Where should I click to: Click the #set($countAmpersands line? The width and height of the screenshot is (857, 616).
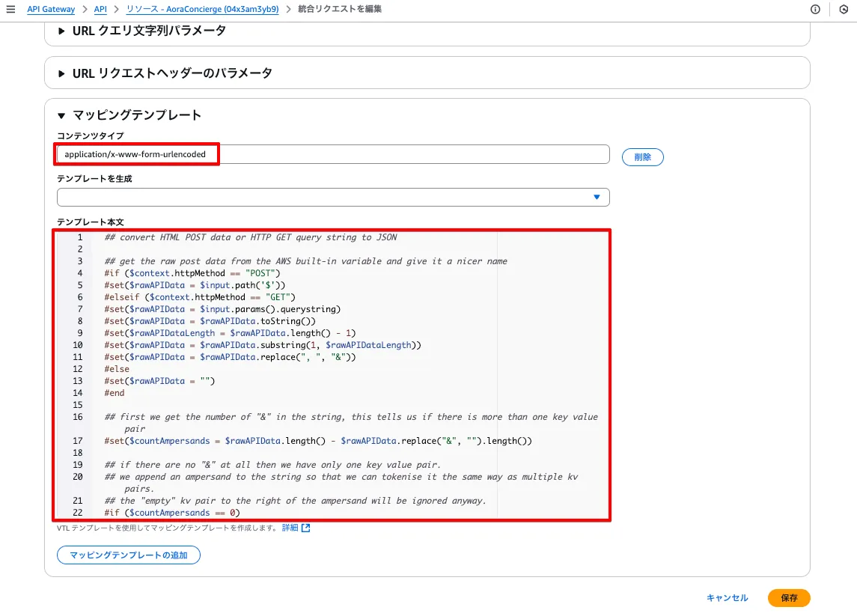point(318,441)
